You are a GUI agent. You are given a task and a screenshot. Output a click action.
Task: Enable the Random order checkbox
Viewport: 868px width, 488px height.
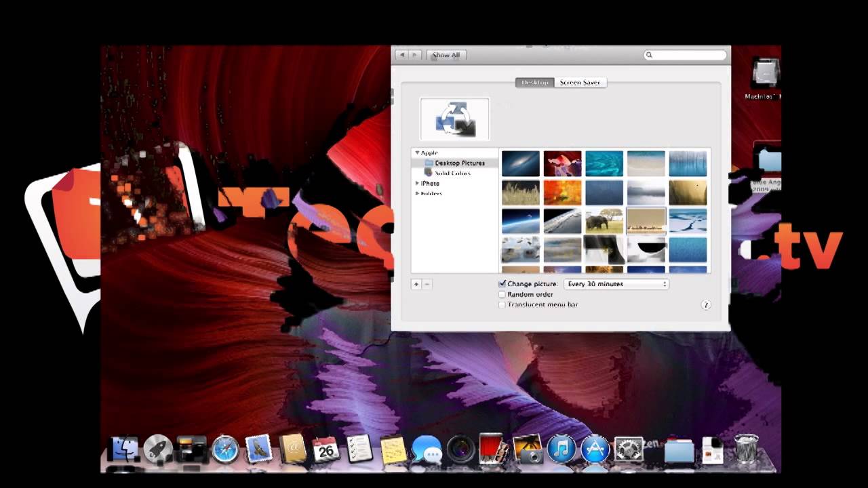point(502,294)
